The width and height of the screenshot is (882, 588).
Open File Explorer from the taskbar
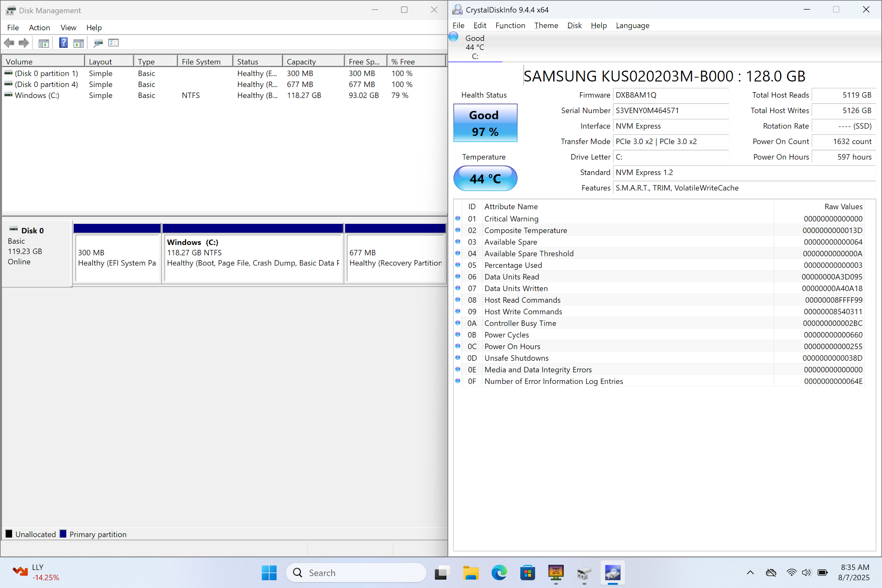471,573
